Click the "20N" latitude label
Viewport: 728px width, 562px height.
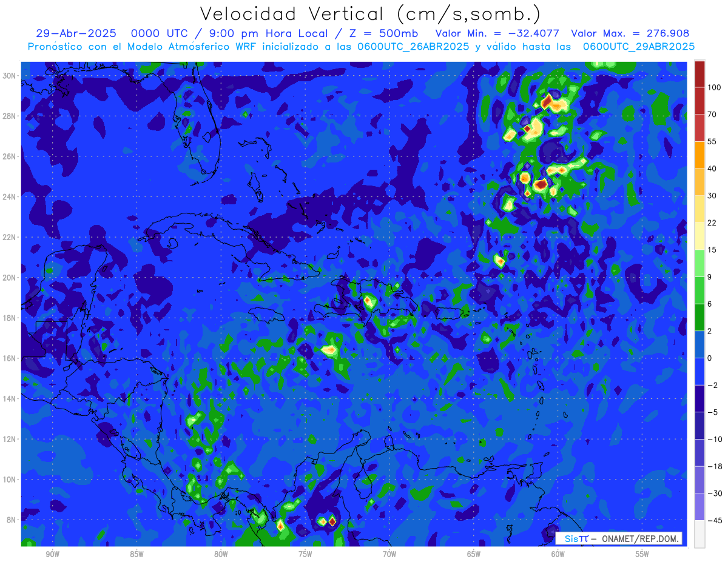coord(10,278)
